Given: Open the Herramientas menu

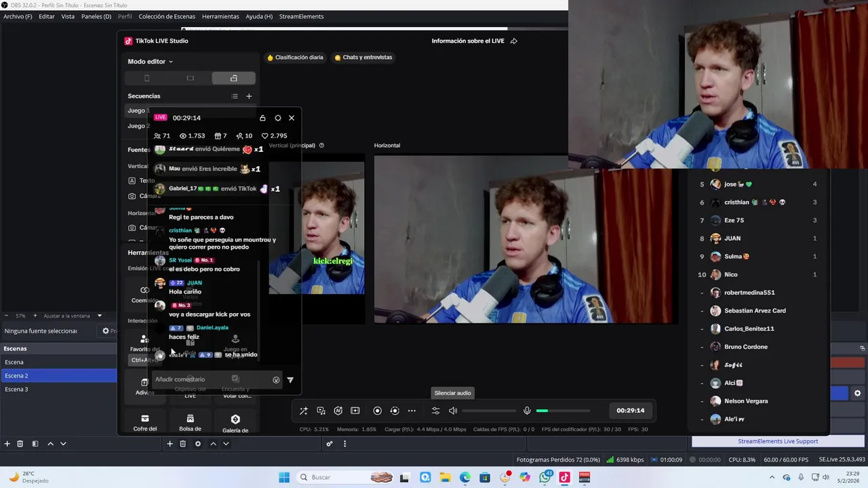Looking at the screenshot, I should point(220,16).
